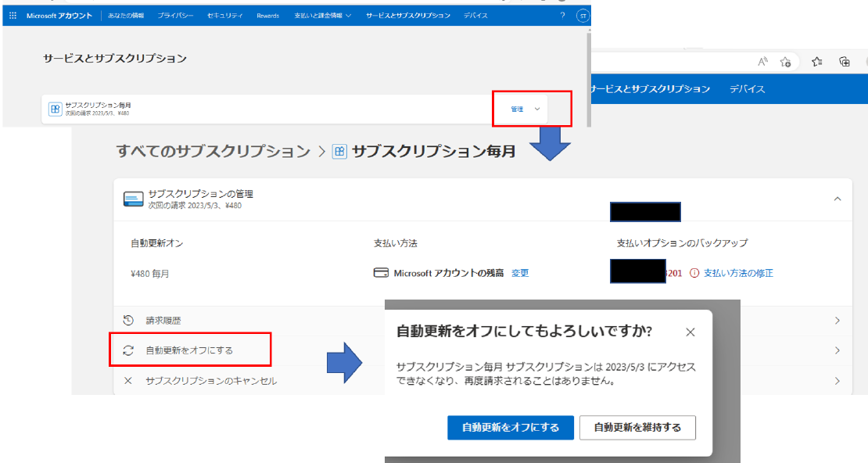868x463 pixels.
Task: Open the Rewards tab
Action: coord(268,16)
